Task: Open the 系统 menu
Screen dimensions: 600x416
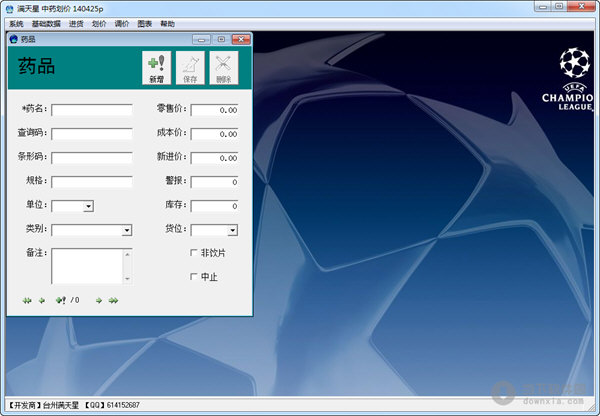Action: click(x=16, y=24)
